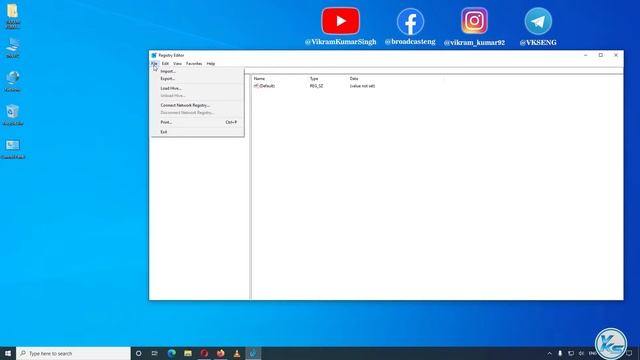The image size is (640, 360).
Task: Open the volume tray icon
Action: pyautogui.click(x=581, y=353)
